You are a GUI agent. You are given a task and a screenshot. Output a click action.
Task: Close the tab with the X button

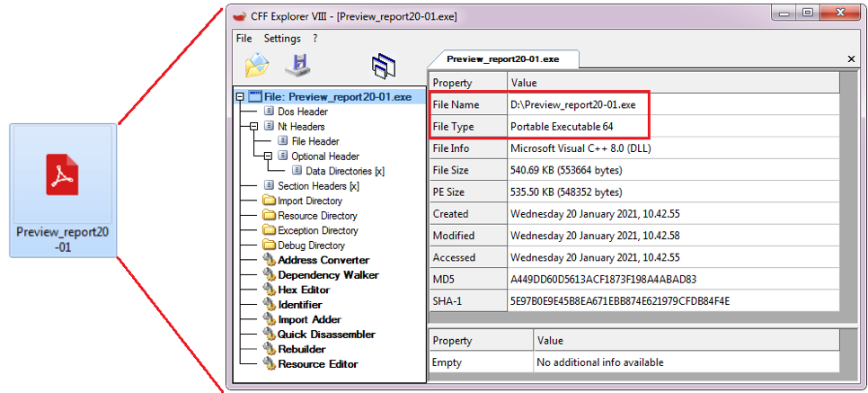[x=851, y=59]
